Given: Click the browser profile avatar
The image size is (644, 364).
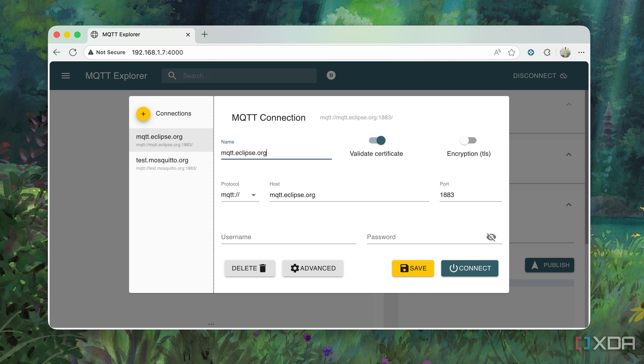Looking at the screenshot, I should click(565, 53).
